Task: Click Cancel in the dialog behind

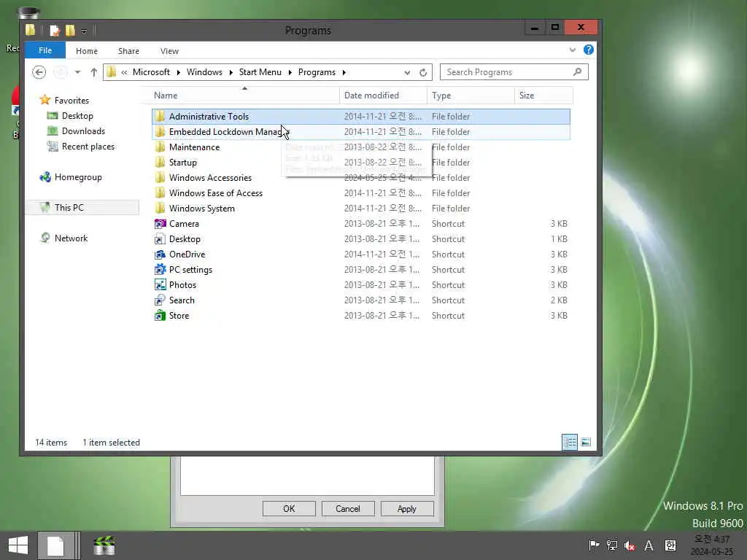Action: point(348,508)
